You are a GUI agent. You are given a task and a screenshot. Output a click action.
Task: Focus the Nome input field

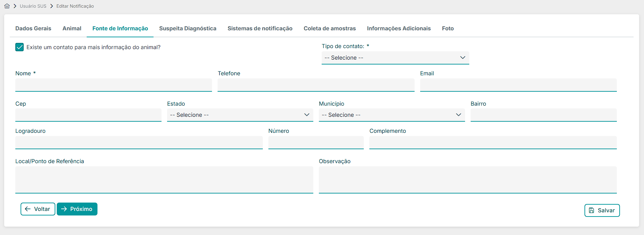(x=113, y=85)
